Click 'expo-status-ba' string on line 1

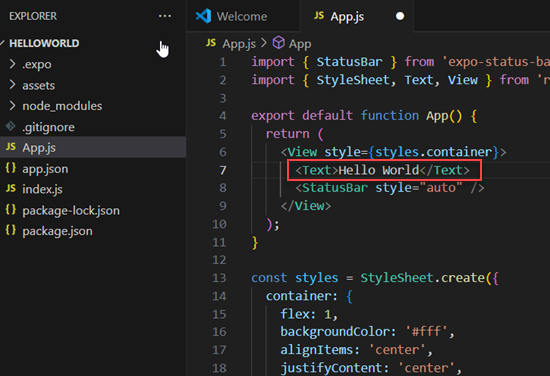[x=496, y=62]
